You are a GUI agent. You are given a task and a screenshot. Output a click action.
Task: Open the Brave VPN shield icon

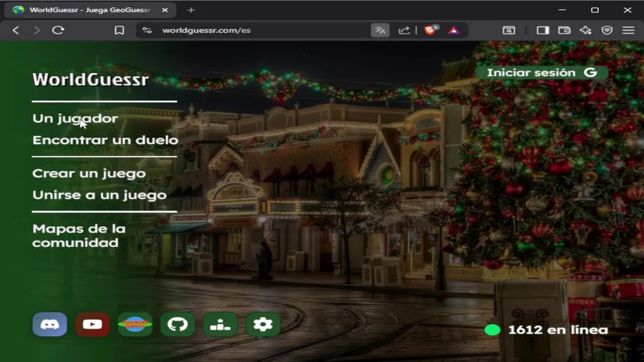pos(607,30)
